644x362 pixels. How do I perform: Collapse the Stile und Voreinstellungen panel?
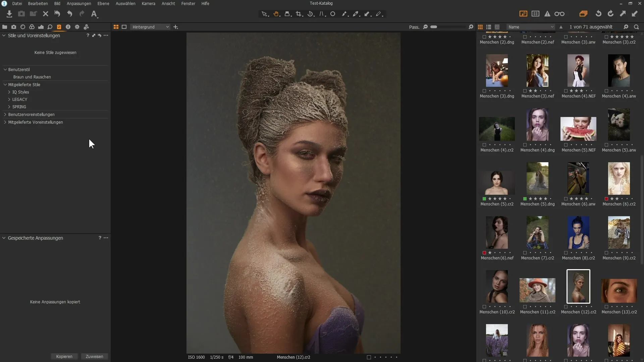(x=4, y=36)
